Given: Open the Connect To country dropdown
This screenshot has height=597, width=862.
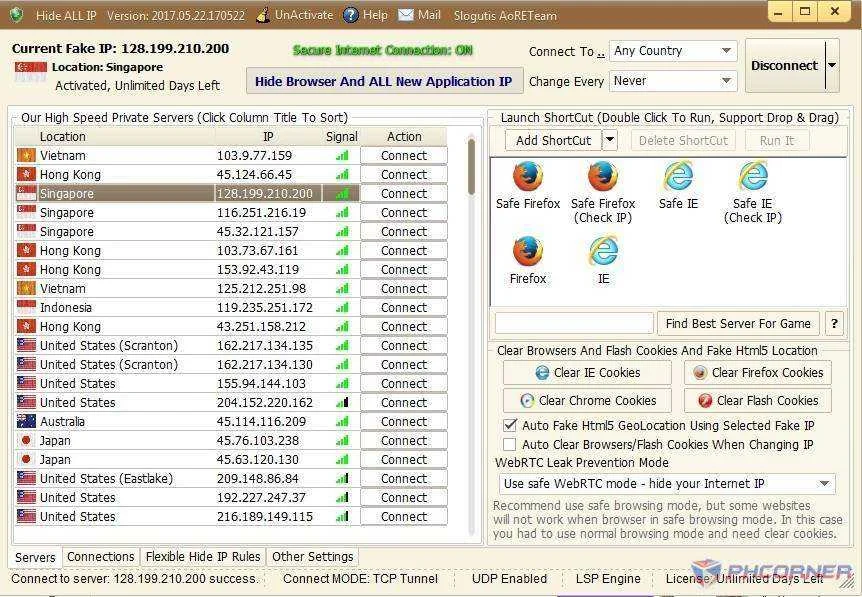Looking at the screenshot, I should point(673,51).
